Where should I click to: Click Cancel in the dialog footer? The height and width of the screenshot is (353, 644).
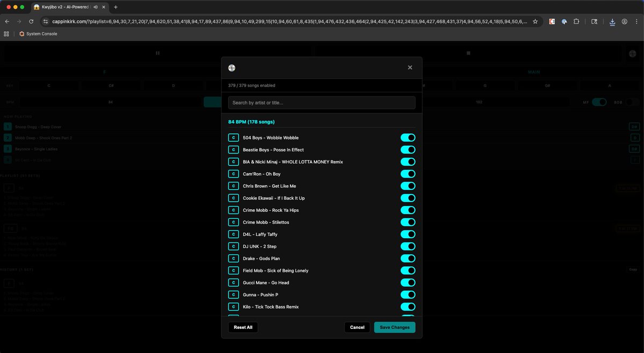[x=357, y=327]
